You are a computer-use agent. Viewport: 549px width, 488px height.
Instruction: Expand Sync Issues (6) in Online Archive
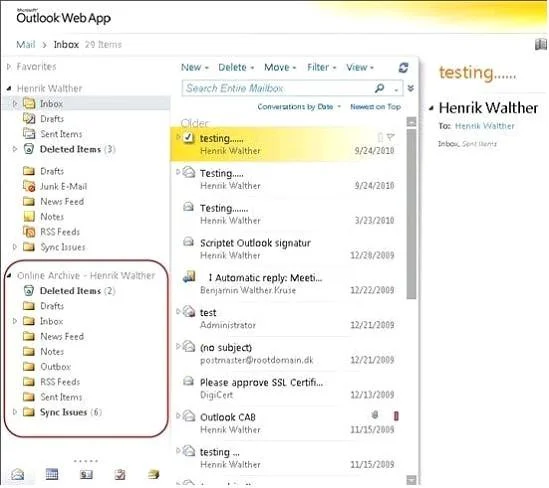pyautogui.click(x=15, y=412)
